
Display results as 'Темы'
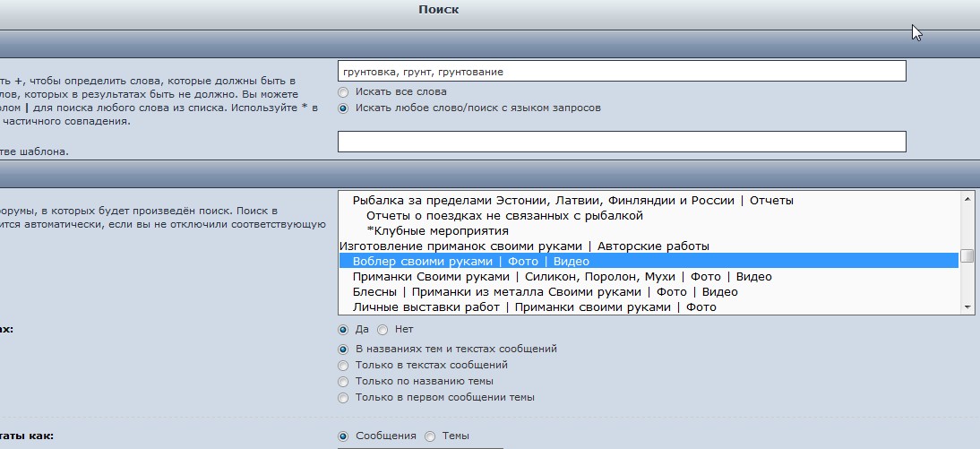point(430,436)
